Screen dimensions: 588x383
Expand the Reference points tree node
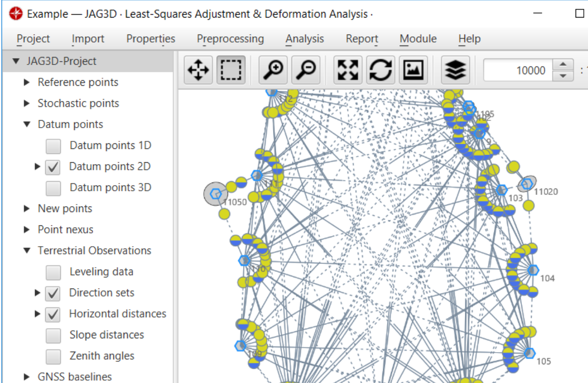coord(28,82)
